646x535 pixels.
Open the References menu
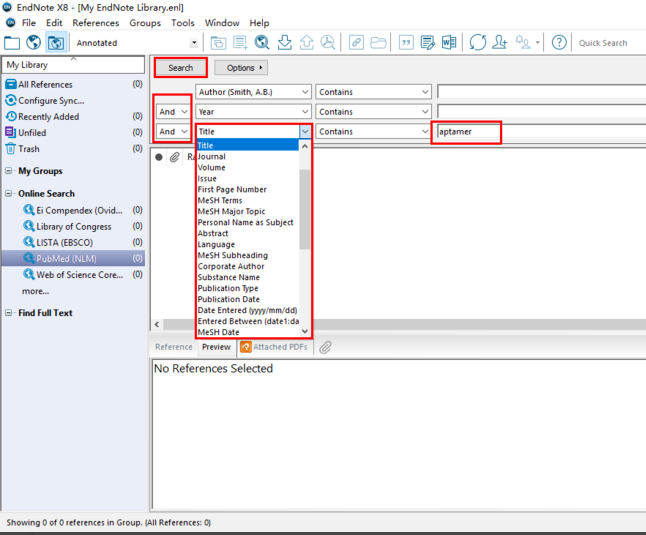point(95,23)
